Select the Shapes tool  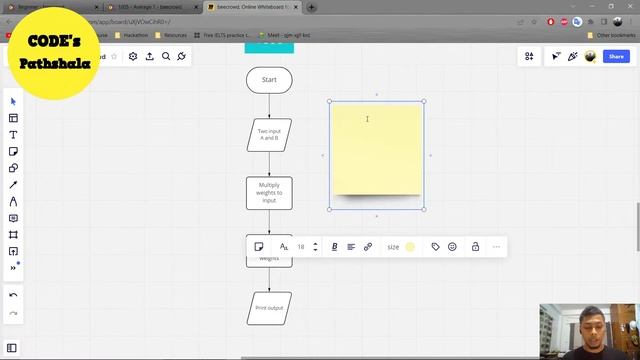[13, 168]
